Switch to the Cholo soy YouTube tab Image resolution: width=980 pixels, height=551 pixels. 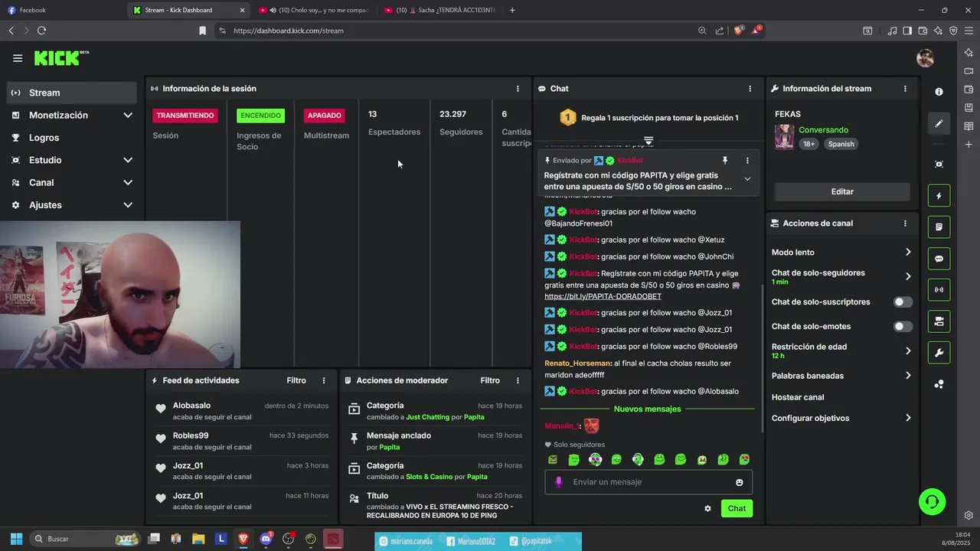(x=314, y=10)
